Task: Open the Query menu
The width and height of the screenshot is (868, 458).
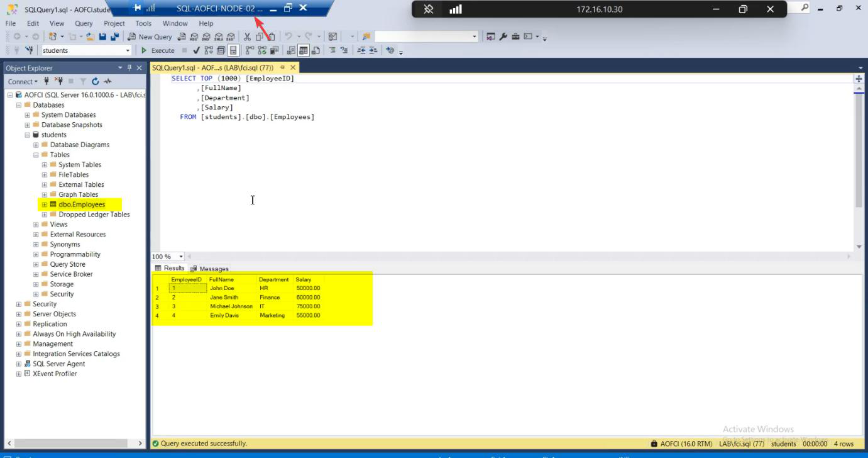Action: [84, 23]
